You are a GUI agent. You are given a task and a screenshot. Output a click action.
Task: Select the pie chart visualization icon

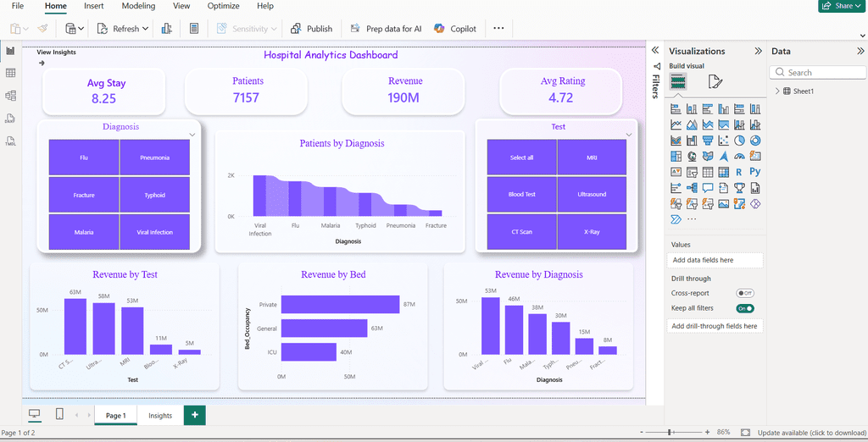739,141
